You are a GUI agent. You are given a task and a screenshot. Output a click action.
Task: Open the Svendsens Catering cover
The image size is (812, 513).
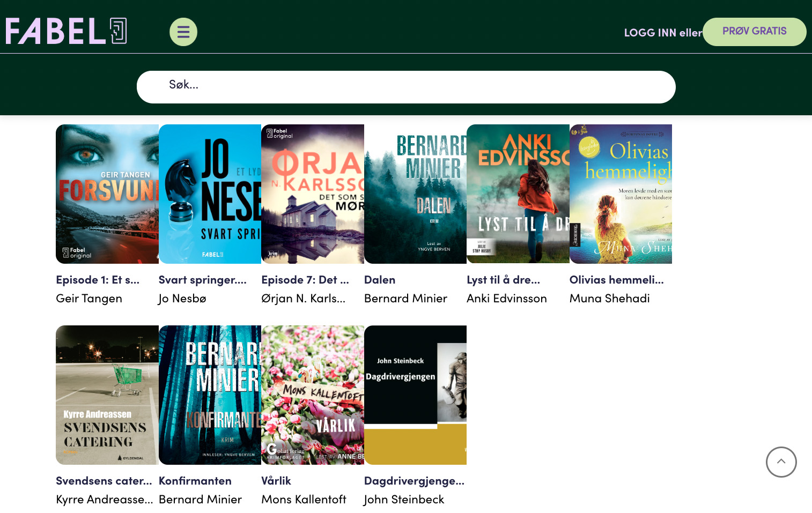point(107,395)
